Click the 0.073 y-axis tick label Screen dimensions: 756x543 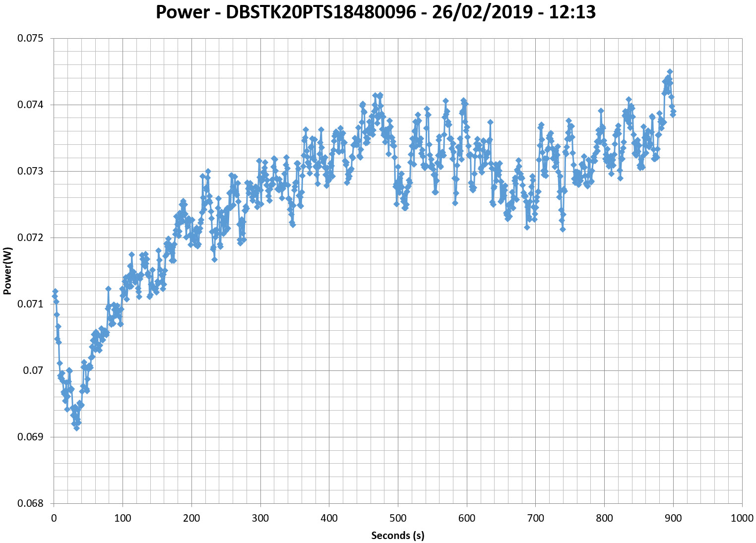pos(30,172)
